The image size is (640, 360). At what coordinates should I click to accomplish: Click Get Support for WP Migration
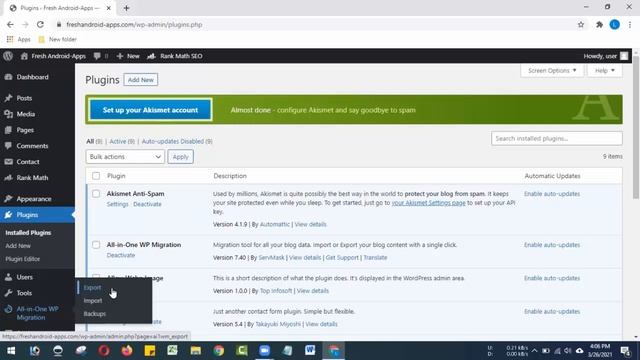click(x=342, y=258)
